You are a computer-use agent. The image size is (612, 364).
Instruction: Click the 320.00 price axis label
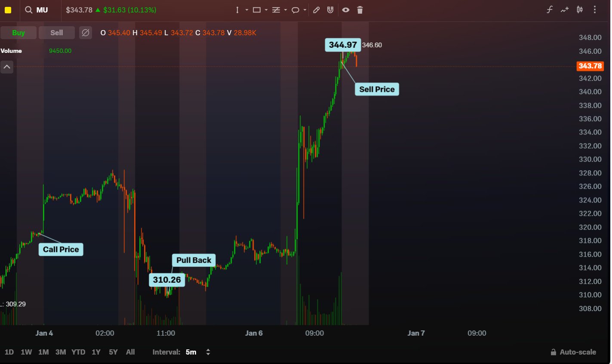pos(590,227)
